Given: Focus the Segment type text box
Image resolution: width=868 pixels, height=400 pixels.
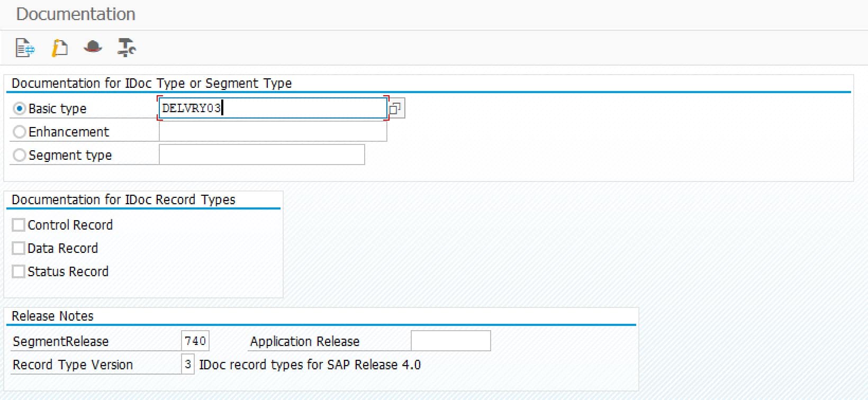Looking at the screenshot, I should [261, 155].
